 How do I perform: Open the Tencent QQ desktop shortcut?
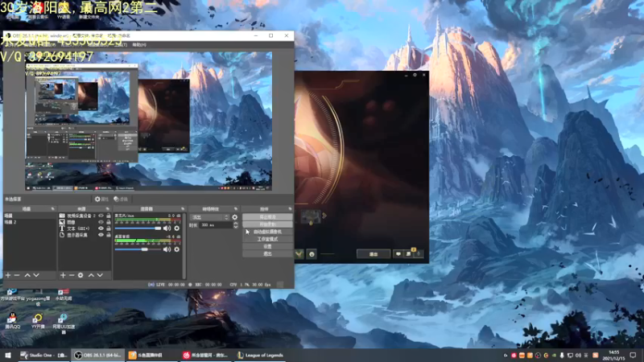click(12, 320)
